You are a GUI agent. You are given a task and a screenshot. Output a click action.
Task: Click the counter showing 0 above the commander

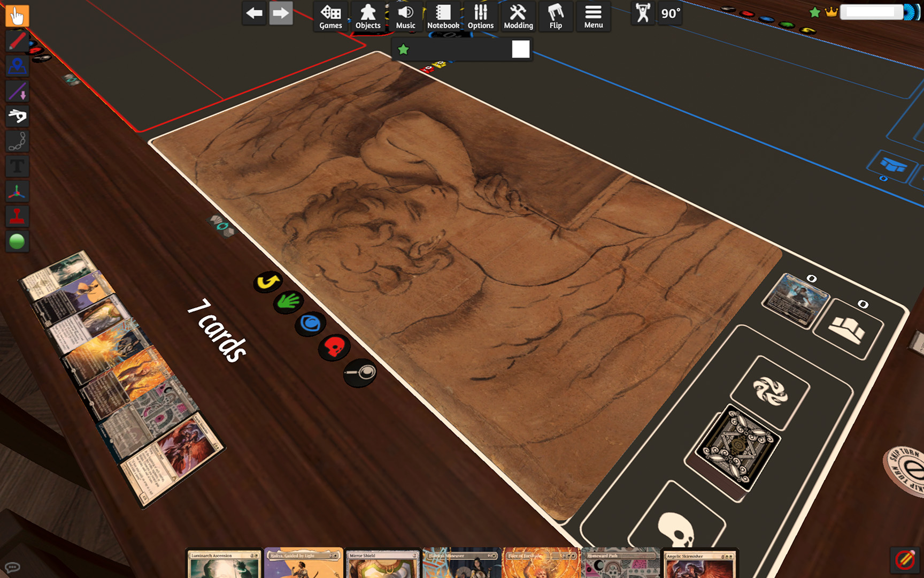(x=812, y=278)
